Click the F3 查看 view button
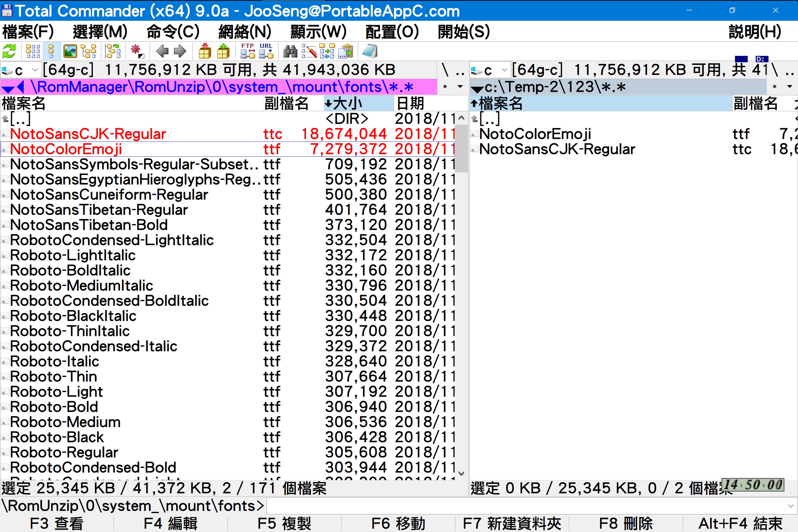Viewport: 798px width, 532px height. (57, 523)
